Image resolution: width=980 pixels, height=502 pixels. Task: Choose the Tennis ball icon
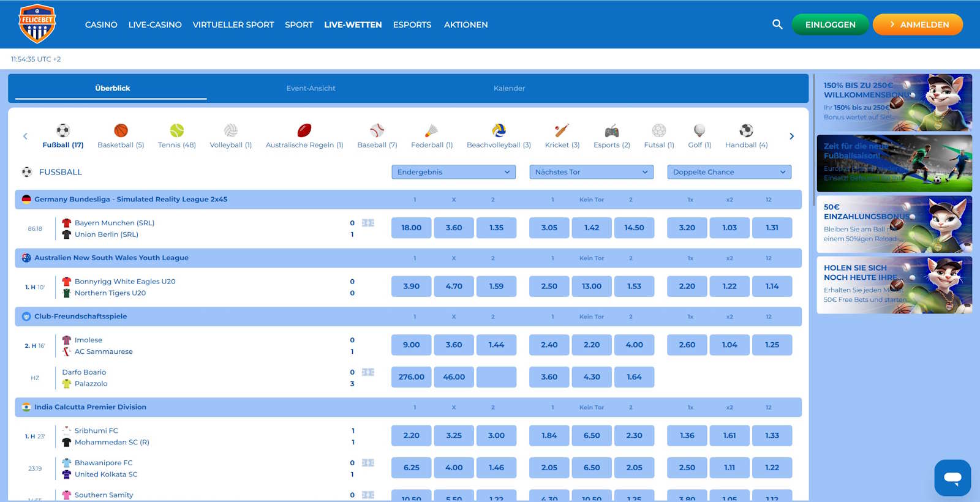(176, 130)
